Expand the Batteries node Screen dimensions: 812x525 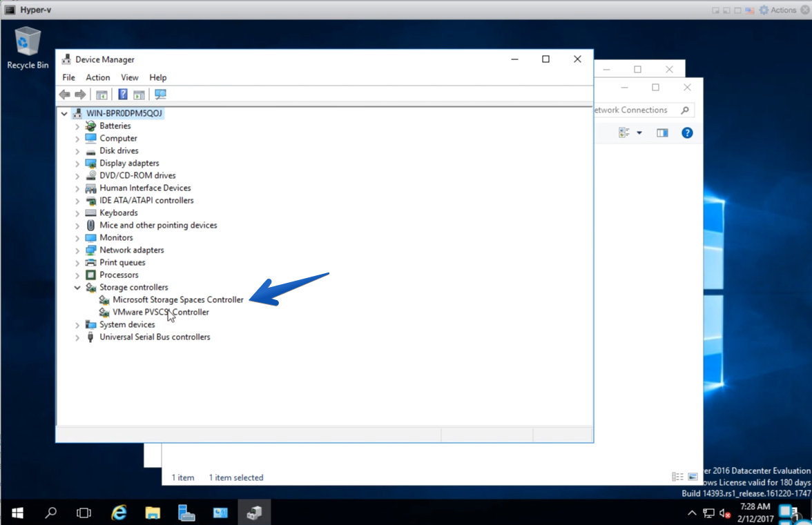pyautogui.click(x=77, y=126)
